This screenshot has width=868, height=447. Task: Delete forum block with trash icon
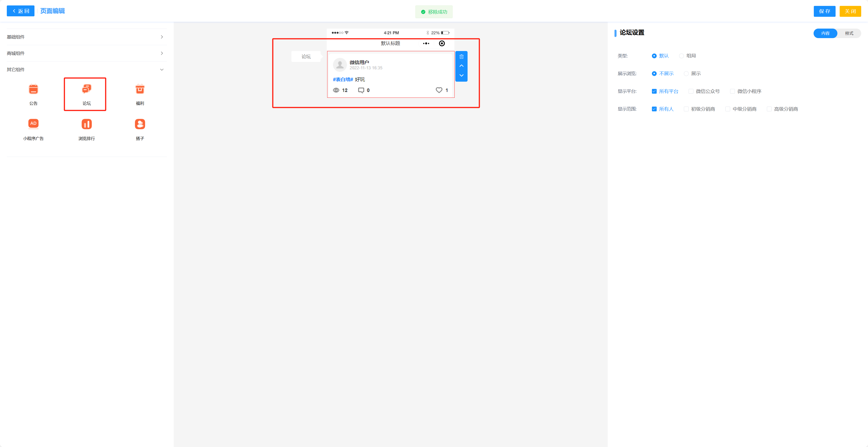[461, 57]
